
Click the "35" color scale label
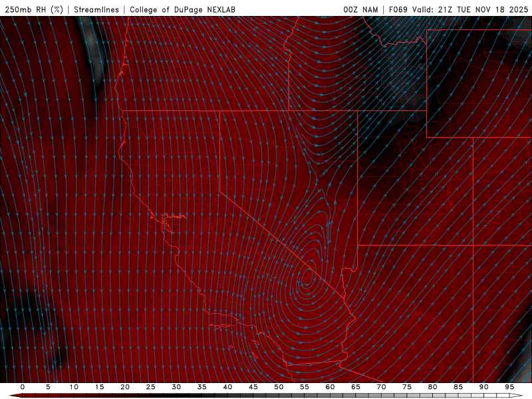[x=202, y=387]
